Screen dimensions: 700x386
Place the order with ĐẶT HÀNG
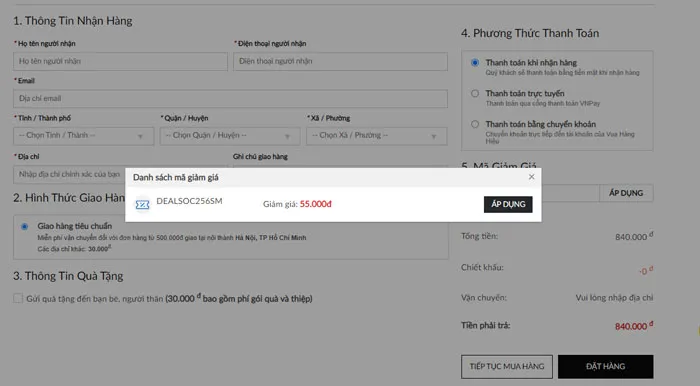(x=605, y=366)
